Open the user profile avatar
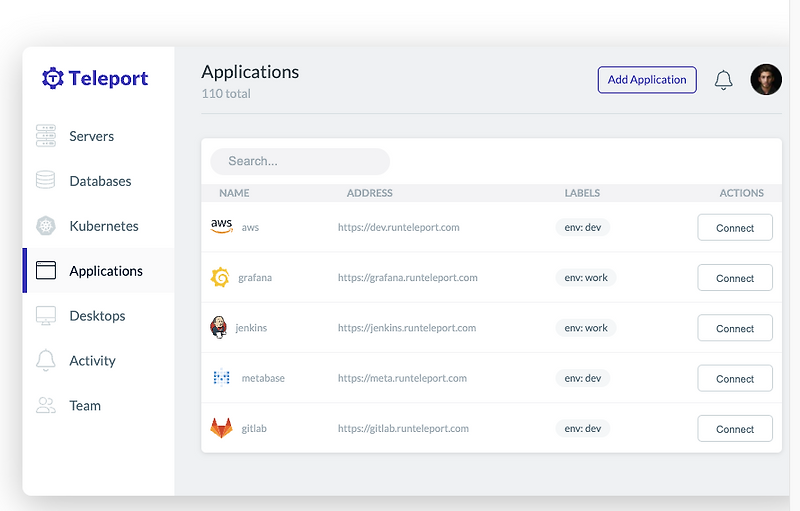This screenshot has height=511, width=800. point(766,80)
